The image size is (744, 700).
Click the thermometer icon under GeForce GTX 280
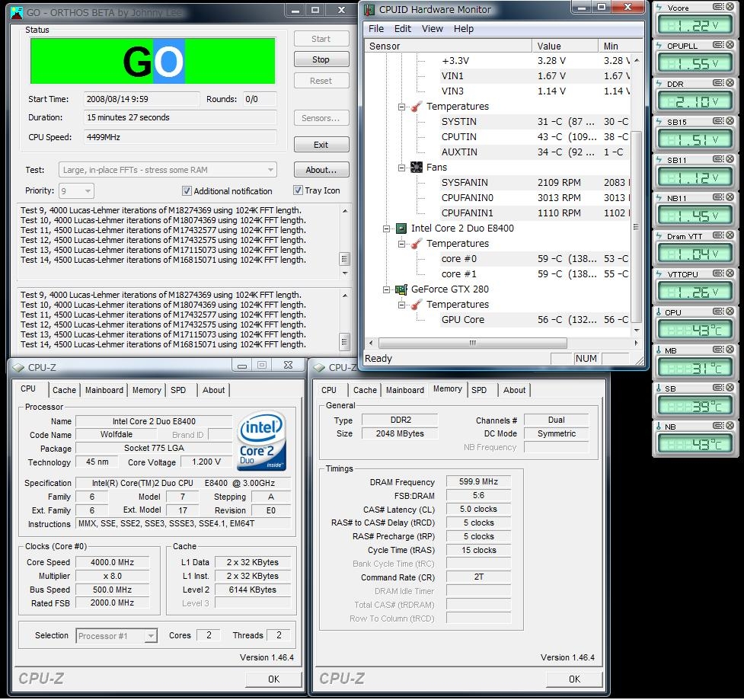pos(417,305)
